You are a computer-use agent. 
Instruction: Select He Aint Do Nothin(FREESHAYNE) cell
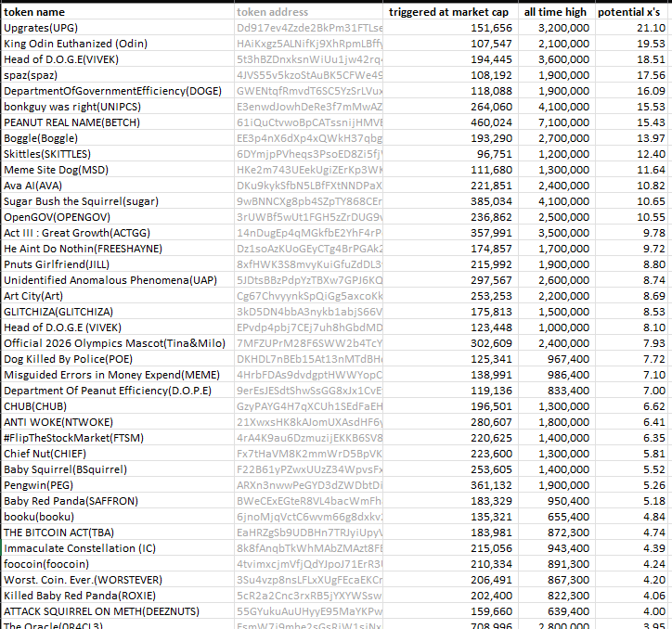coord(118,249)
